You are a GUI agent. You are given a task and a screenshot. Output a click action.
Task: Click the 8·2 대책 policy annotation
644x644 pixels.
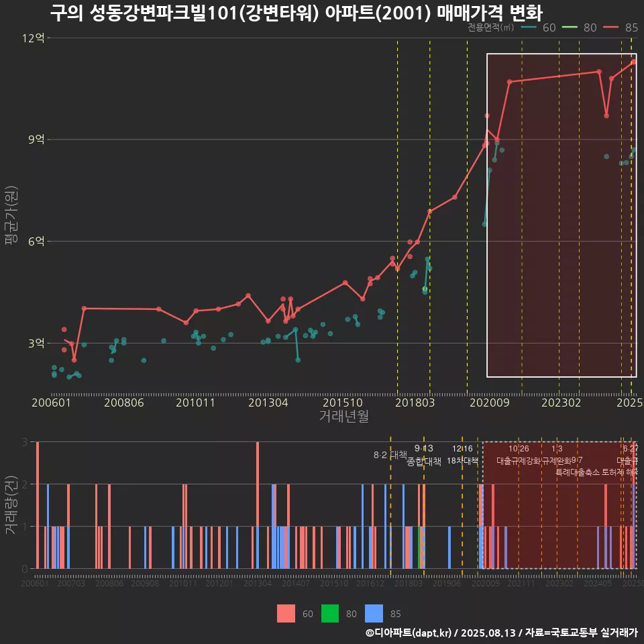(390, 455)
